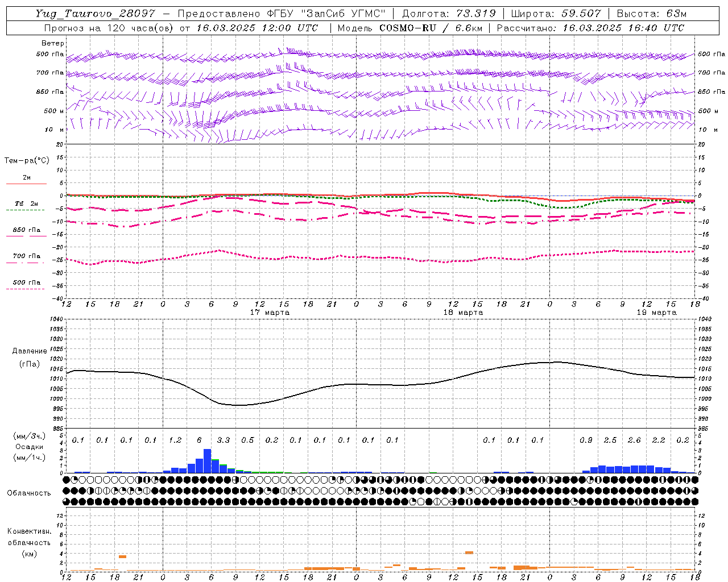Viewport: 728px width, 582px height.
Task: Select the forecast start 16.03.2025 12:00 UTC
Action: pyautogui.click(x=258, y=28)
